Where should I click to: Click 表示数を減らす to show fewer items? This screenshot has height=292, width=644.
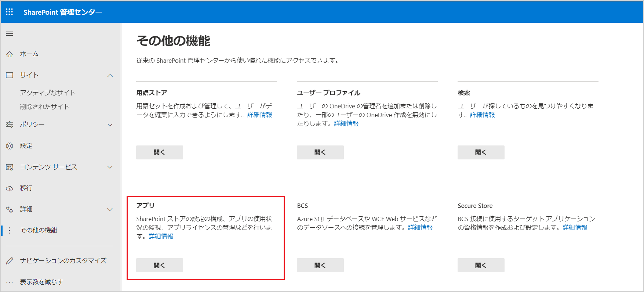point(41,282)
